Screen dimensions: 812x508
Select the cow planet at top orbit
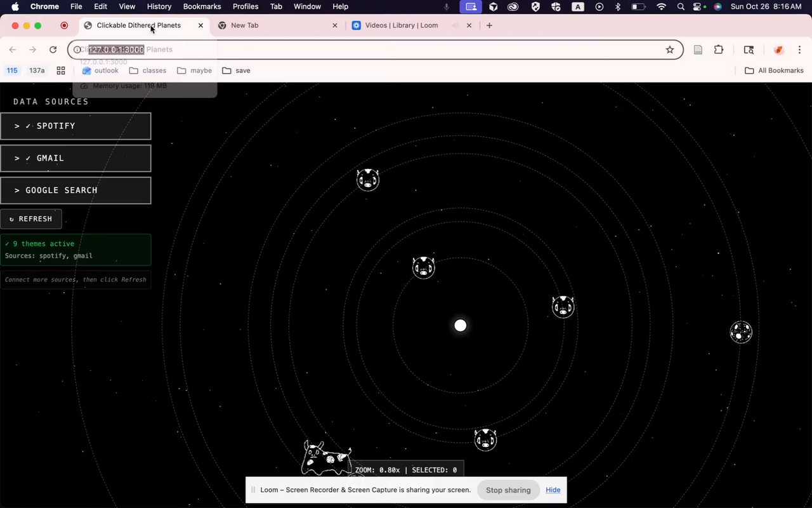pyautogui.click(x=368, y=180)
